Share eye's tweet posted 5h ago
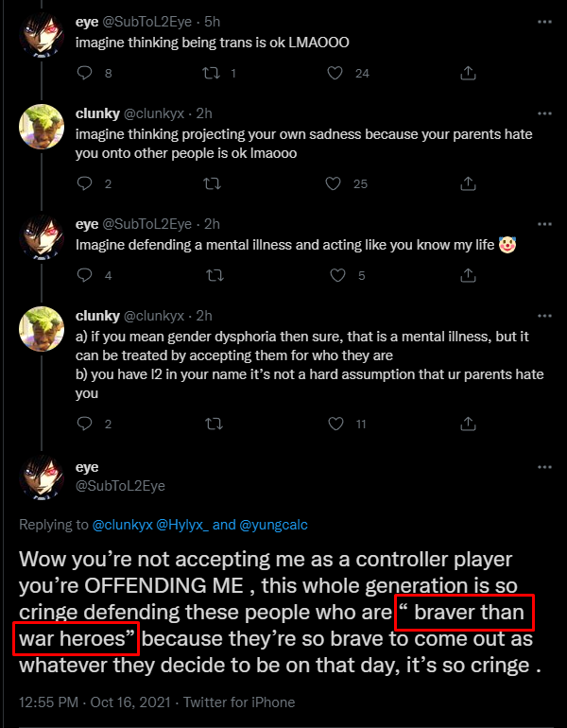 [468, 73]
